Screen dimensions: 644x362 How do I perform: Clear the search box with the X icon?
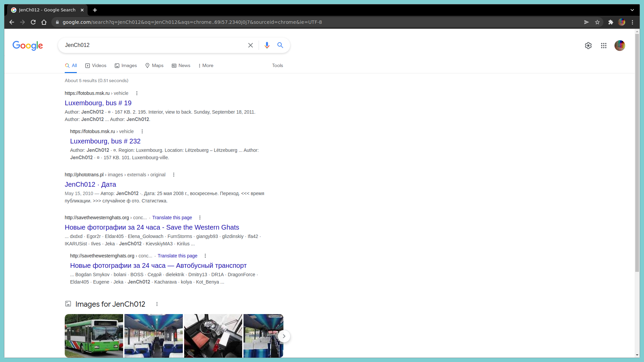tap(251, 45)
